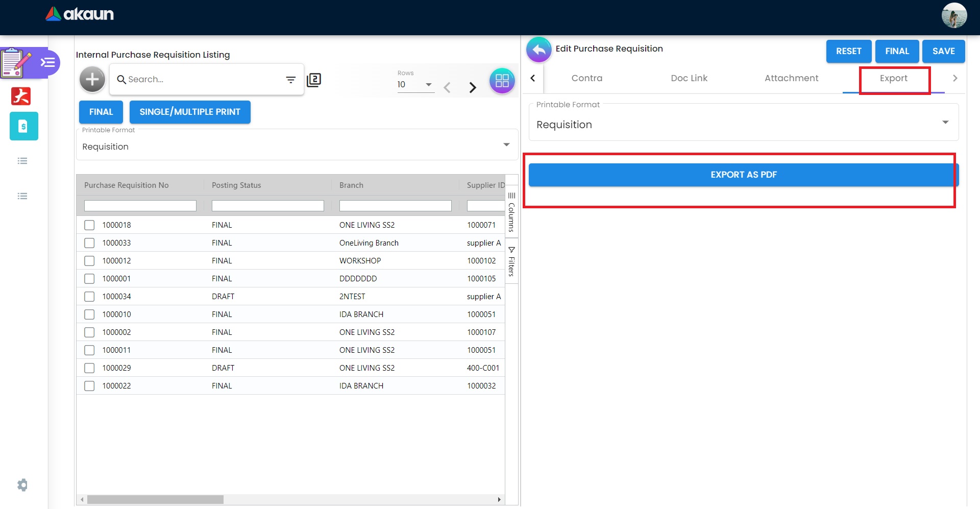Image resolution: width=980 pixels, height=509 pixels.
Task: Open the search filter options icon
Action: point(290,80)
